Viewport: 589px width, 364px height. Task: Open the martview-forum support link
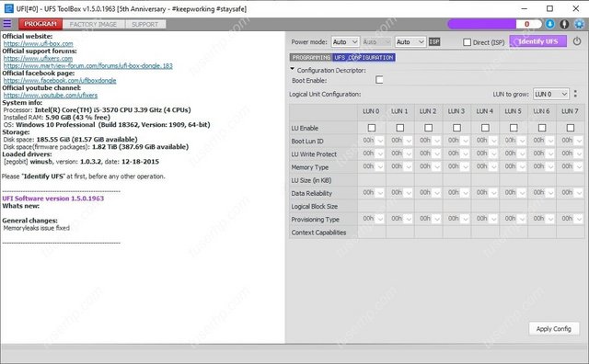click(x=88, y=65)
